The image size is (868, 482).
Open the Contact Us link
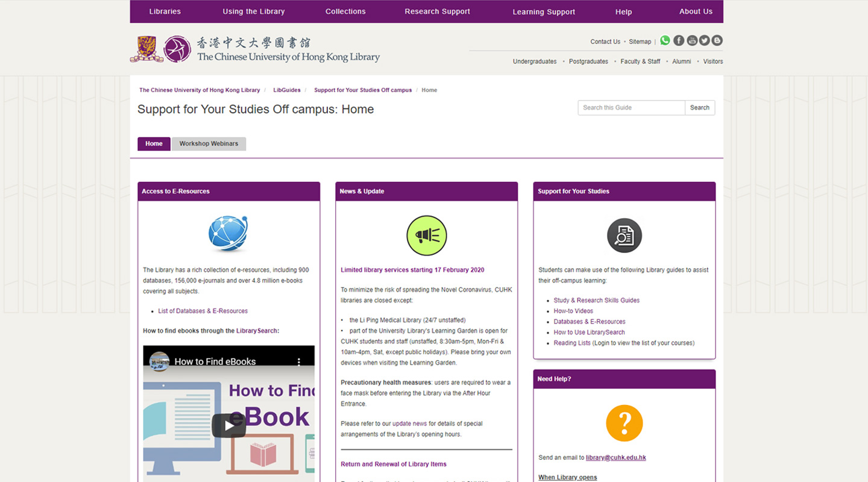[605, 42]
